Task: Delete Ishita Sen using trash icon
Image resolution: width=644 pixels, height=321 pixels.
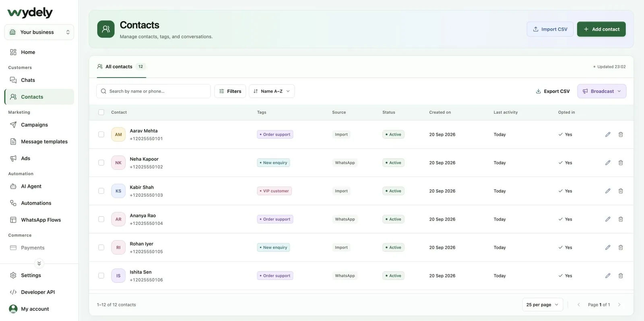Action: pyautogui.click(x=621, y=276)
